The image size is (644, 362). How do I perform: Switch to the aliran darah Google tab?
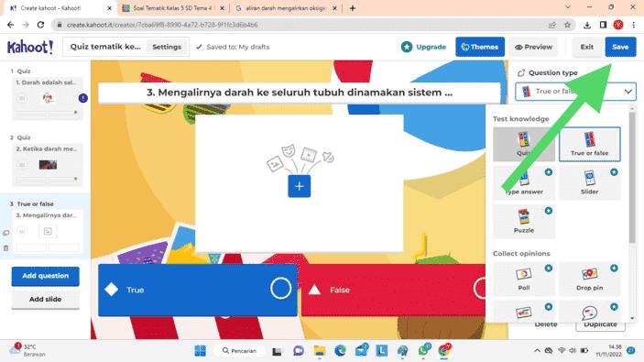click(x=286, y=8)
